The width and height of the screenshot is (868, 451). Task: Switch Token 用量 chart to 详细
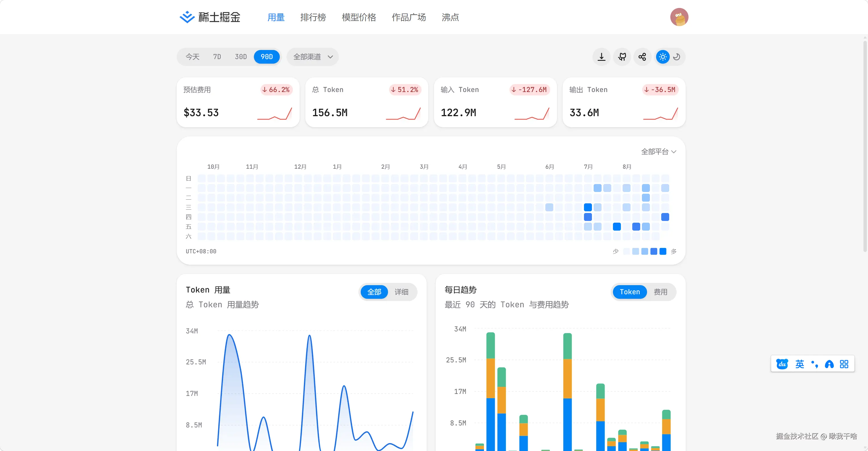[401, 292]
